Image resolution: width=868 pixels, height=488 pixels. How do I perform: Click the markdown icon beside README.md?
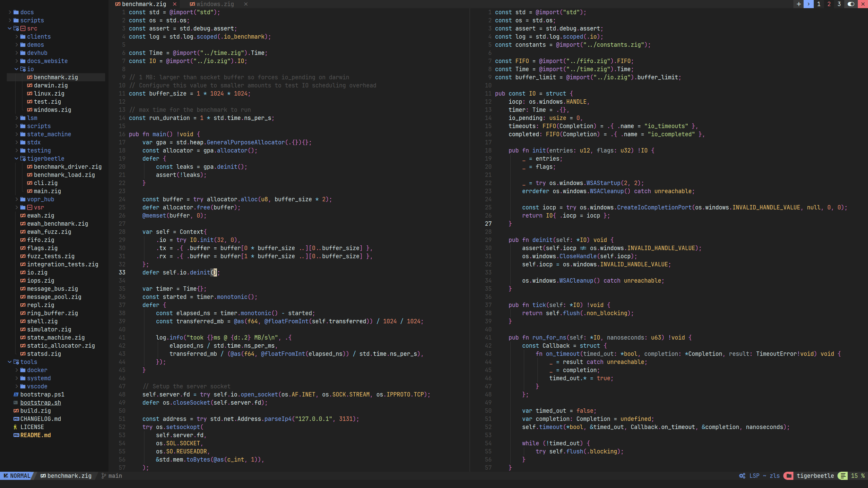[16, 435]
